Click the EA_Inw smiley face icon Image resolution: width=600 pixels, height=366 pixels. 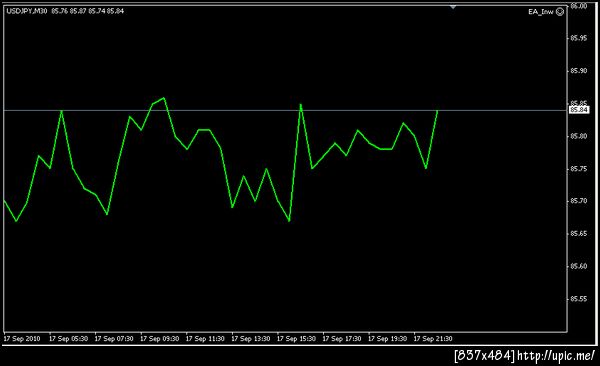pyautogui.click(x=559, y=11)
